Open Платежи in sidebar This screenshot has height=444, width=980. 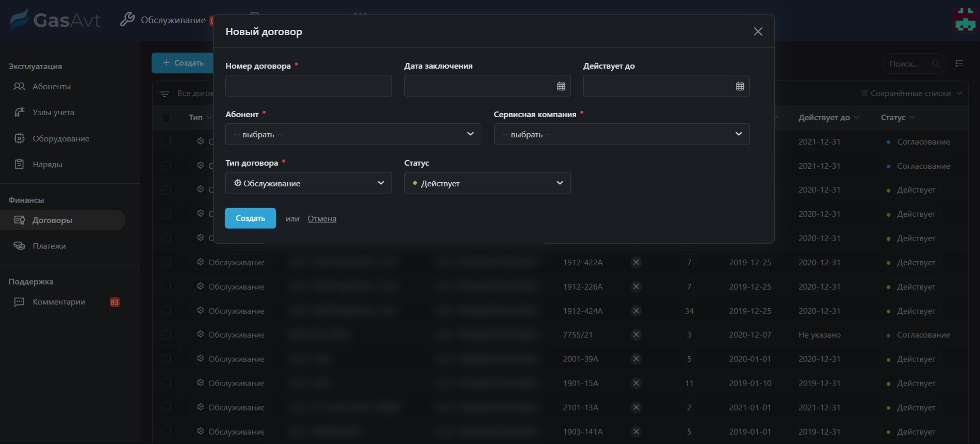(49, 246)
